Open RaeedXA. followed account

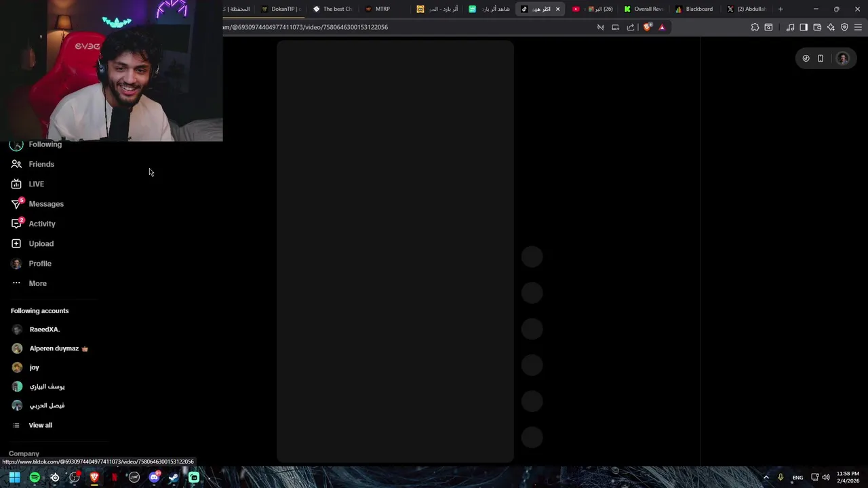[x=44, y=329]
